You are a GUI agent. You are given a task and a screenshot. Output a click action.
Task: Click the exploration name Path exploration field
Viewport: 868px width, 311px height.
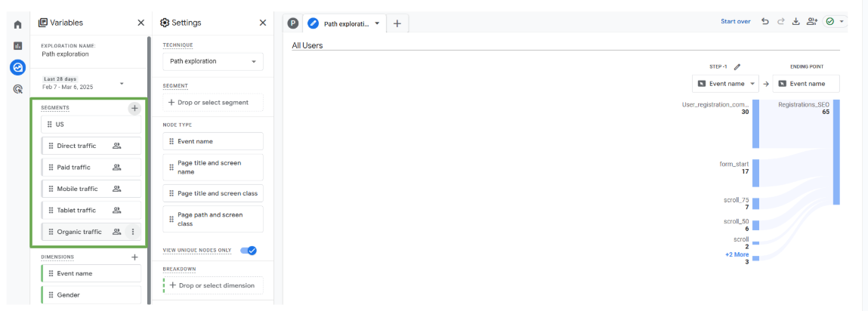[65, 54]
